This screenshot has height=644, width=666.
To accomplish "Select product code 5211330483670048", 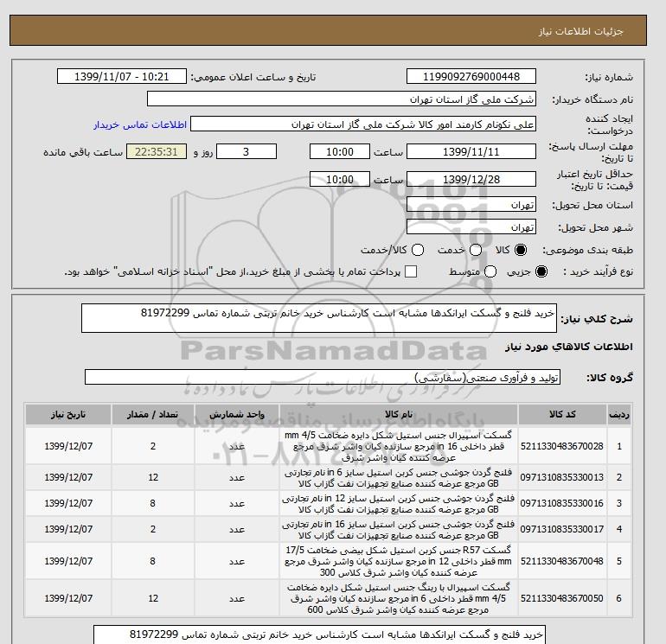I will pyautogui.click(x=562, y=561).
